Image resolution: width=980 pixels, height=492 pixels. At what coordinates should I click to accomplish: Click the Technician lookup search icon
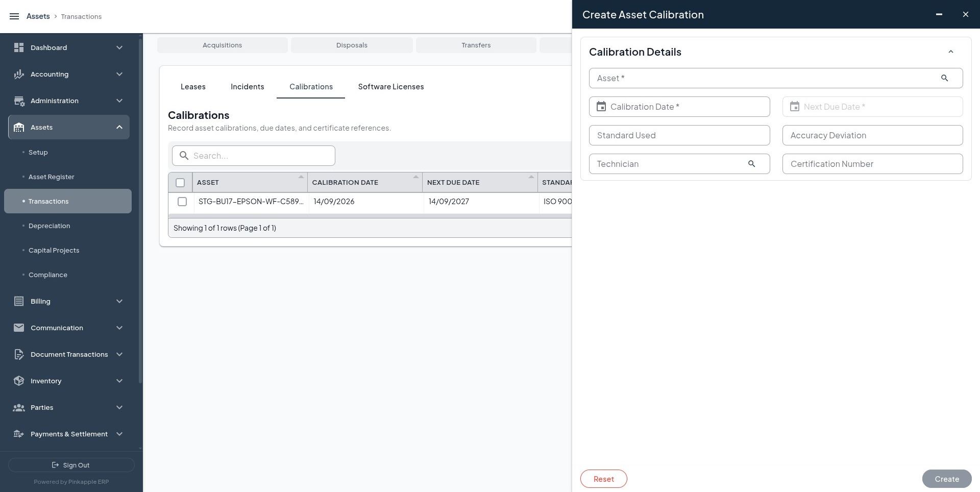[x=751, y=164]
